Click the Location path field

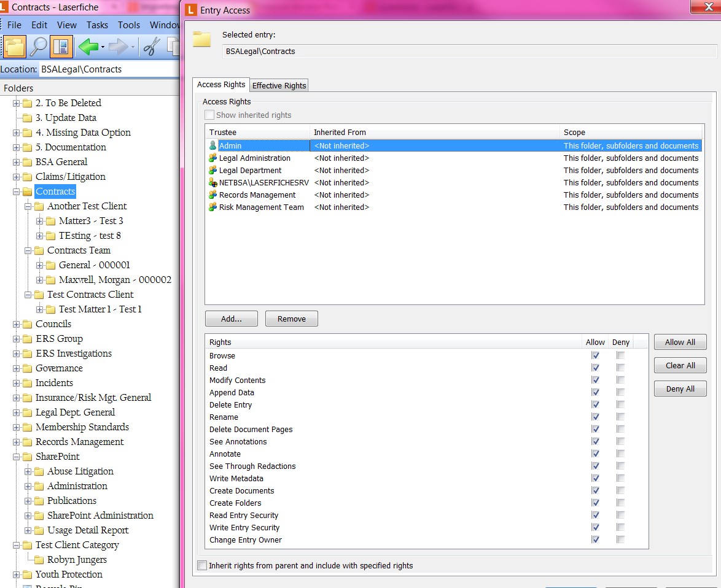point(108,69)
